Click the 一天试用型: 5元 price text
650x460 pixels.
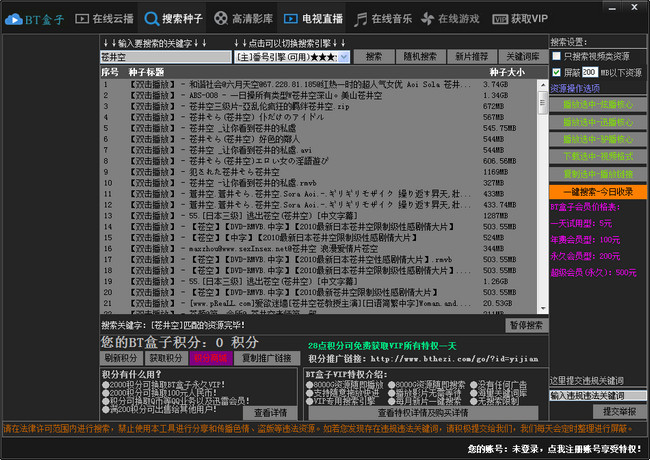pos(581,223)
